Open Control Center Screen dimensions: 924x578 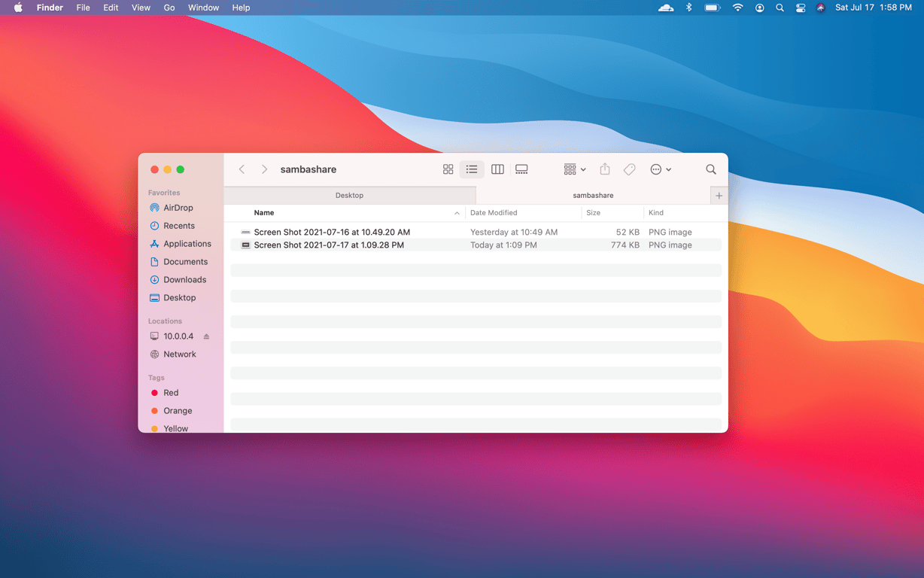click(x=801, y=8)
